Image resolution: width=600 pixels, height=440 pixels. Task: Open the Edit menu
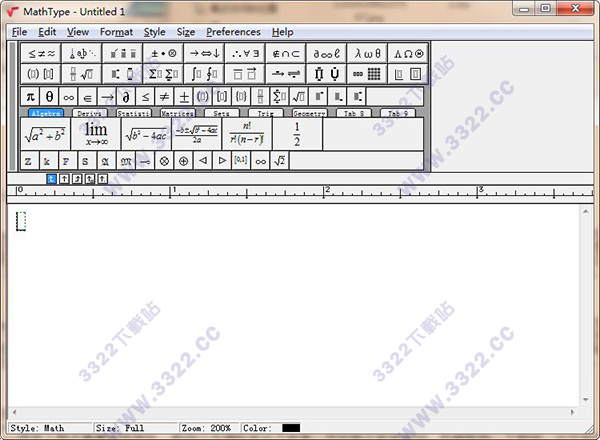click(47, 32)
